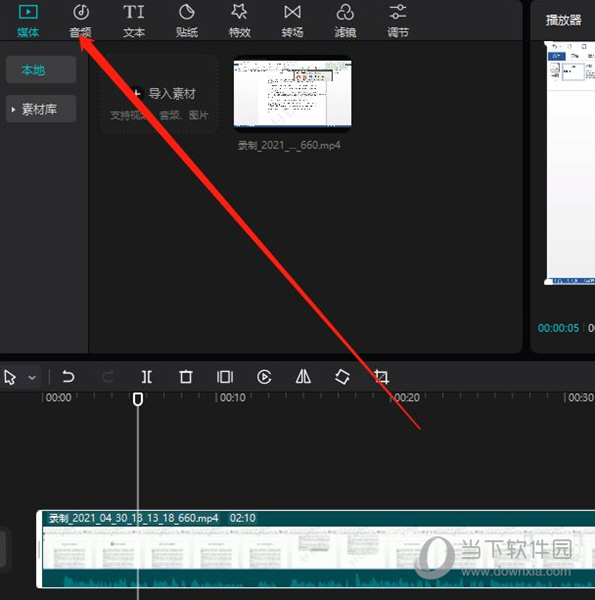Expand the 素材库 library section
595x600 pixels.
tap(41, 109)
